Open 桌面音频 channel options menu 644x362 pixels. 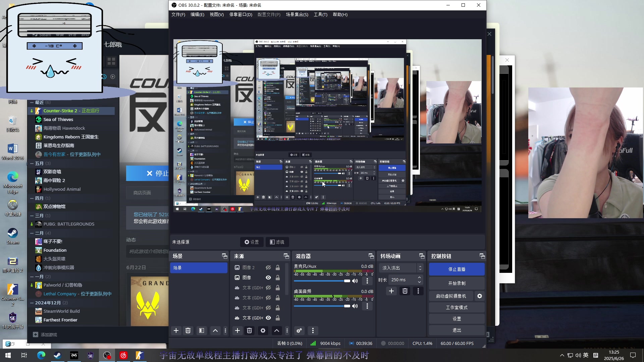(367, 306)
